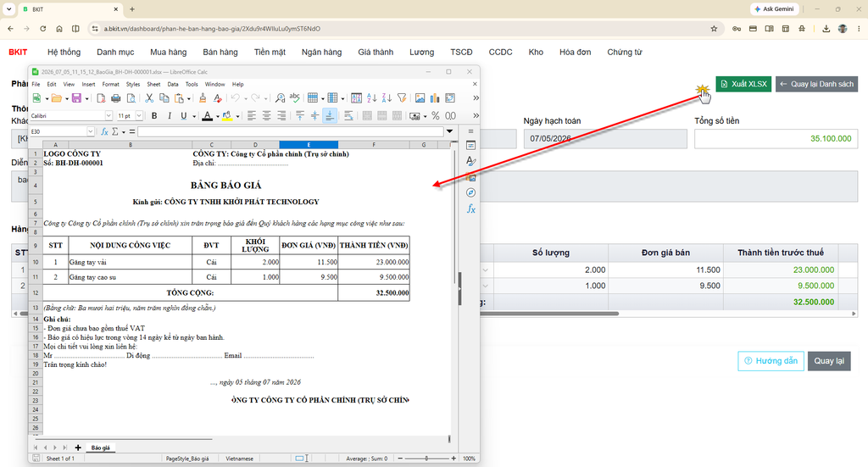The image size is (868, 467).
Task: Open Bán hàng menu in BKIT
Action: click(220, 52)
